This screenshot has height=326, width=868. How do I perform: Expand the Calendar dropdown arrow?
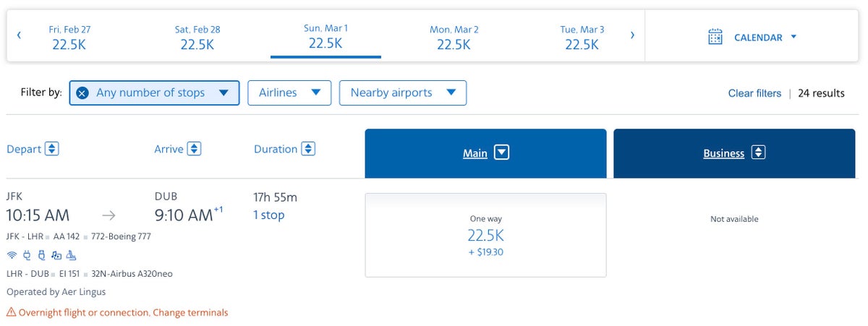tap(793, 37)
